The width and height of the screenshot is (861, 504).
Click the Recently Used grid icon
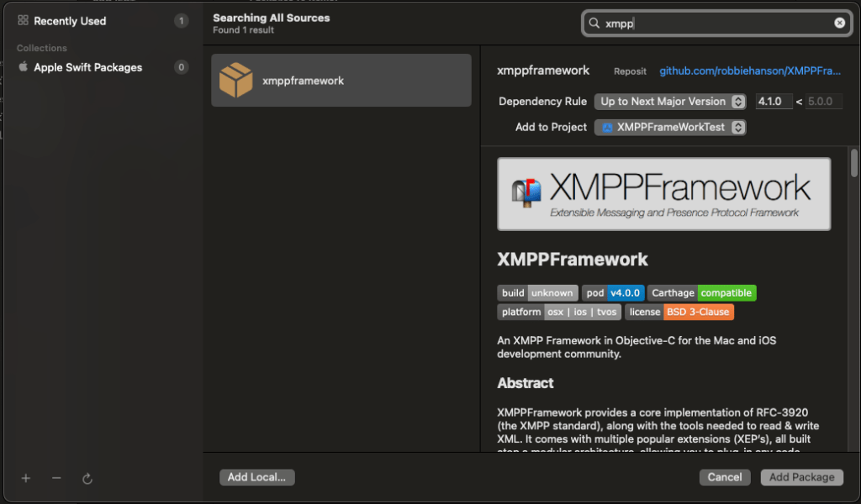click(24, 21)
